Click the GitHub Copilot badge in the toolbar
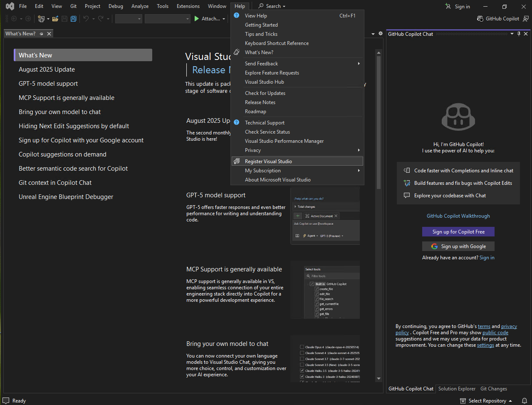Screen dimensions: 532x405 [498, 19]
